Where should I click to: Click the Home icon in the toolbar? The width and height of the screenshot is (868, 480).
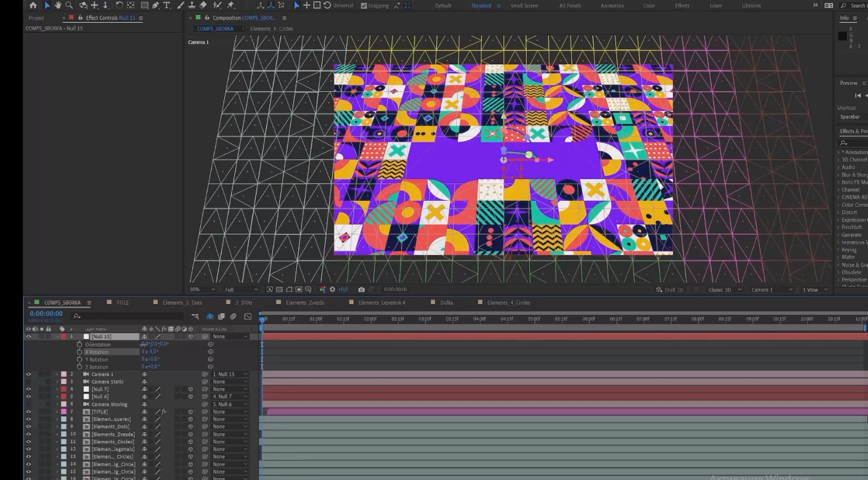tap(33, 5)
